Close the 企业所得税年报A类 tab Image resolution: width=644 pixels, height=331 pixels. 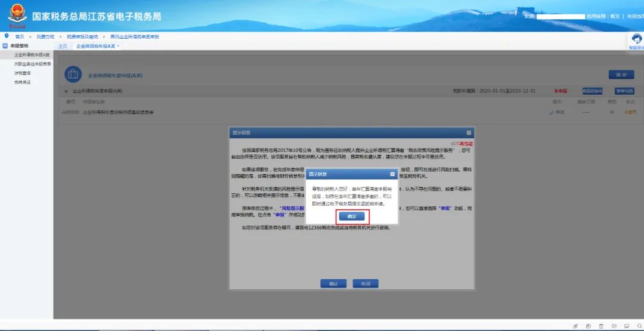118,47
